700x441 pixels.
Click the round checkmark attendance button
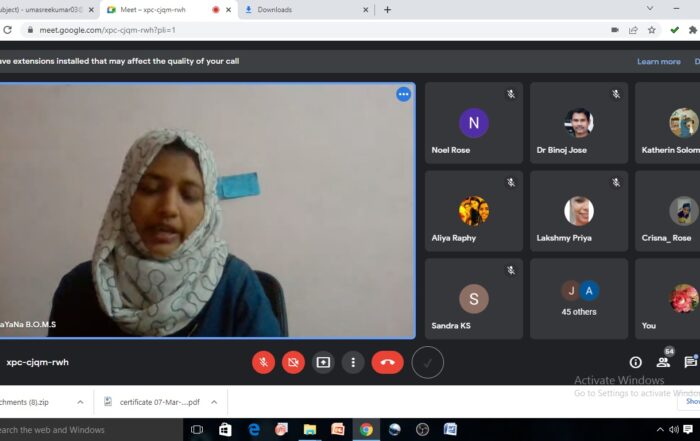tap(428, 362)
